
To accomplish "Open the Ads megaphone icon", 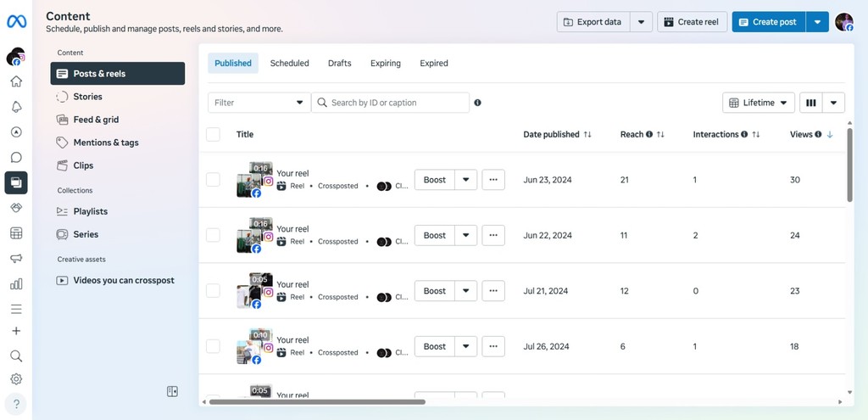I will click(16, 258).
